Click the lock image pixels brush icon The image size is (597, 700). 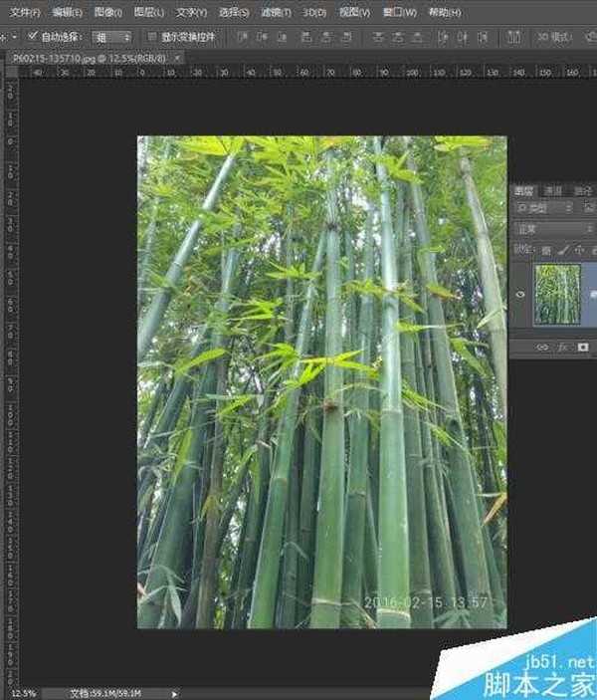pos(561,249)
